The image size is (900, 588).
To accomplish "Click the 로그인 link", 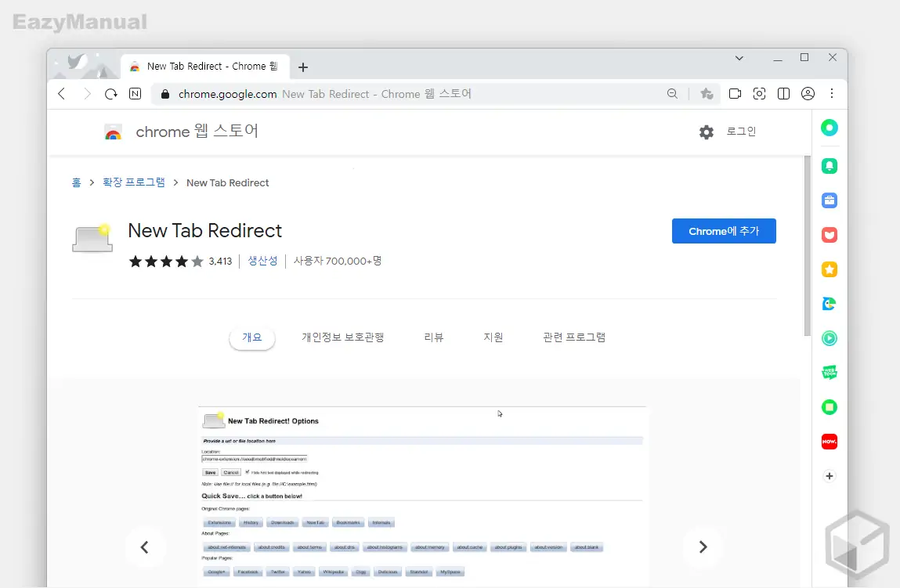I will [x=741, y=132].
